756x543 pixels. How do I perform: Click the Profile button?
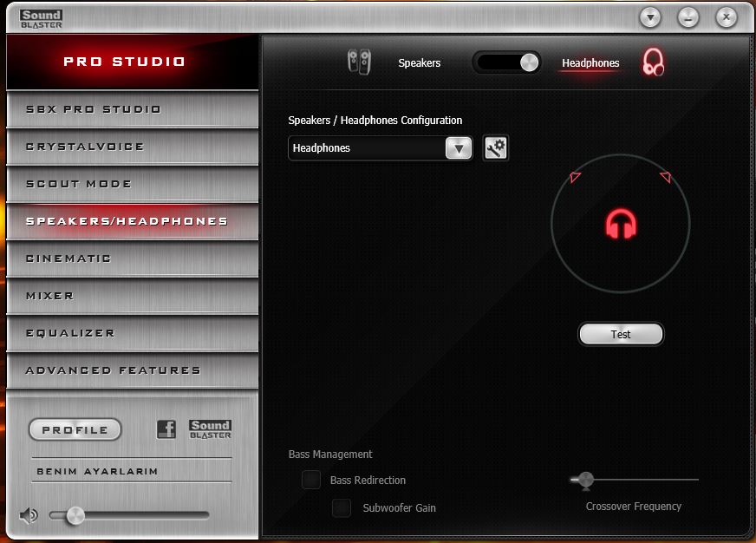[75, 429]
